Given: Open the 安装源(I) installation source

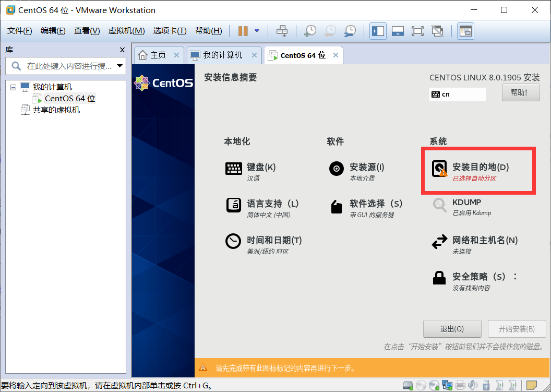Looking at the screenshot, I should pyautogui.click(x=356, y=172).
